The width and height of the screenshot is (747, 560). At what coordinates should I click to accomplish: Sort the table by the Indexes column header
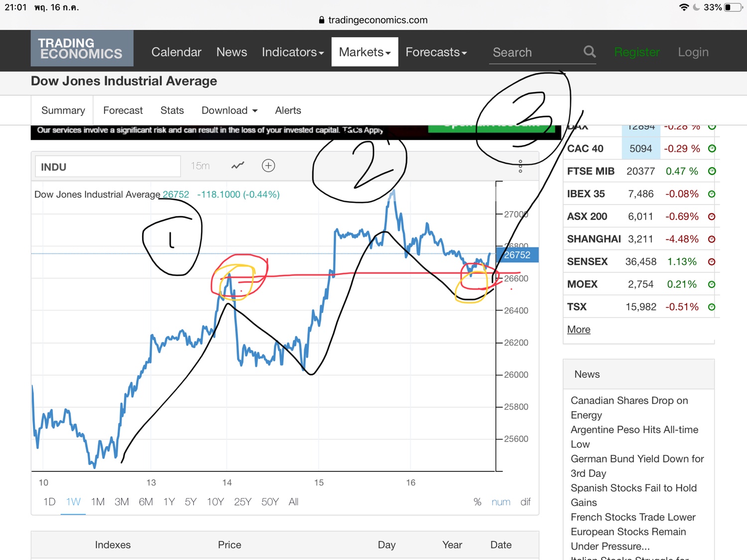point(113,545)
